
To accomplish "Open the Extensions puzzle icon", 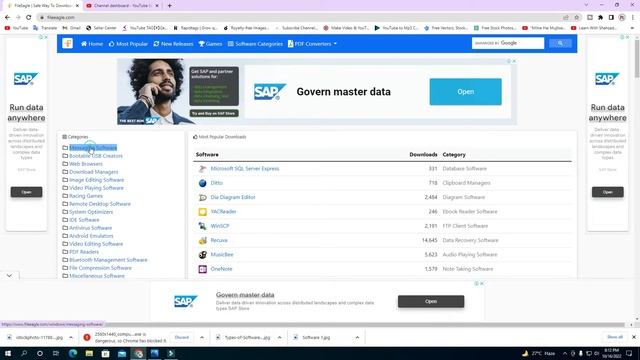I will pyautogui.click(x=600, y=18).
